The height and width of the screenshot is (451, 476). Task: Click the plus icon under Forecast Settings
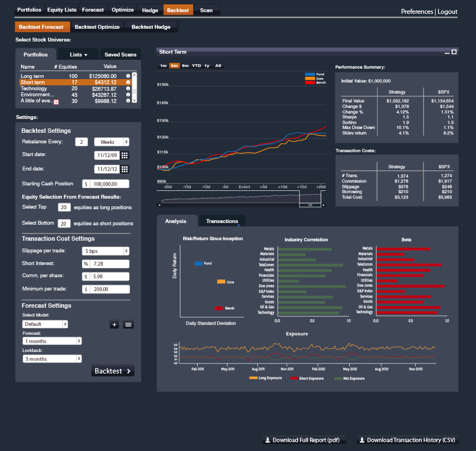click(x=115, y=324)
